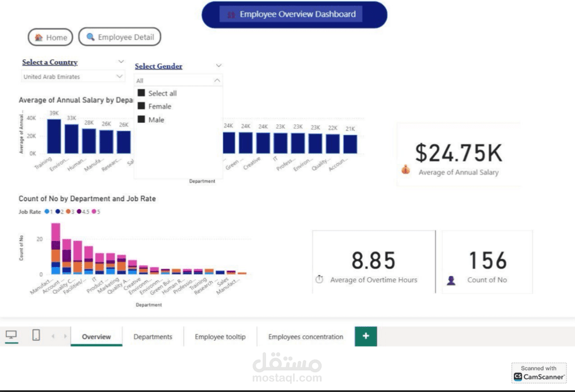
Task: Click chevron beside Select a Country header
Action: [121, 62]
